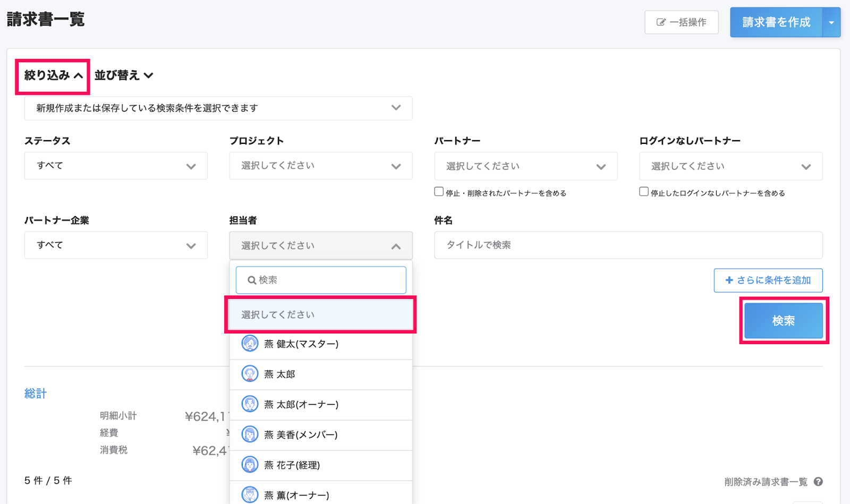Select the 選択してください option in the list
The image size is (850, 504).
click(x=321, y=315)
